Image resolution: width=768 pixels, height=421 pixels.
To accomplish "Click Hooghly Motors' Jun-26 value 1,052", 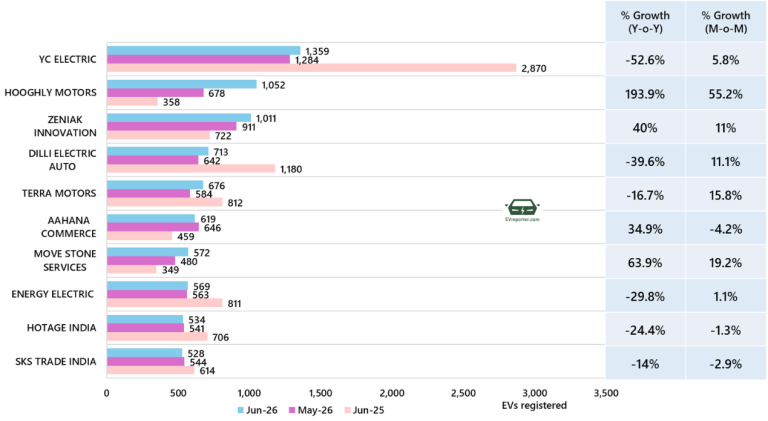I will (273, 85).
